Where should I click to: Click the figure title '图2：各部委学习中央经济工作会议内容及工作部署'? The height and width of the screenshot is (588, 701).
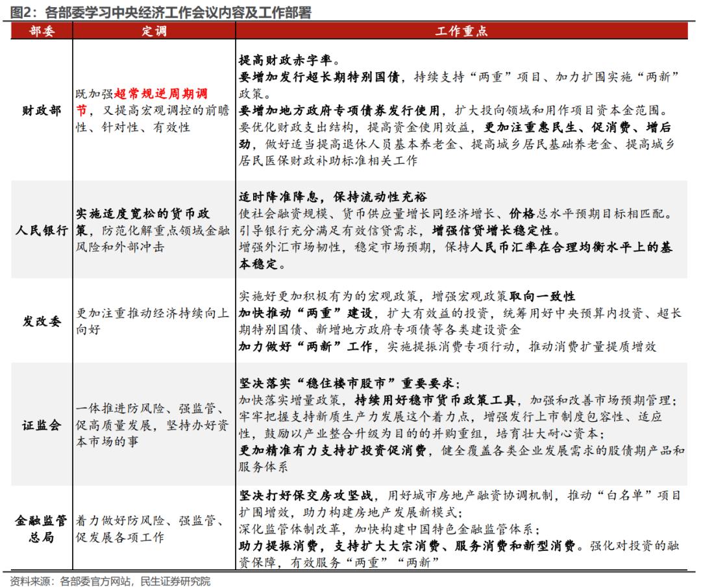155,11
